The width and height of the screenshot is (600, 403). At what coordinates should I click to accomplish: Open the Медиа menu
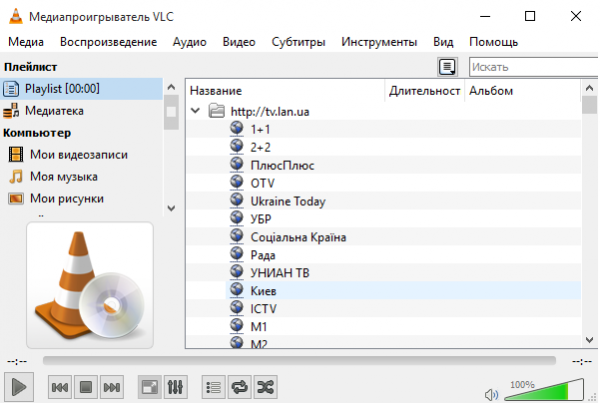[26, 42]
